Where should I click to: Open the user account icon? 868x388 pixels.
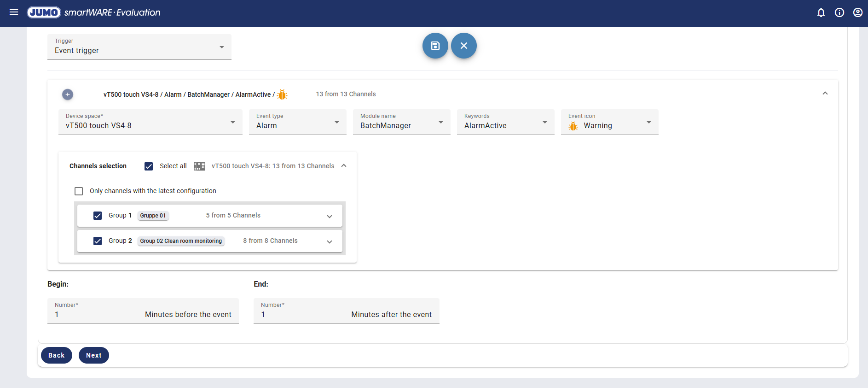(x=857, y=12)
